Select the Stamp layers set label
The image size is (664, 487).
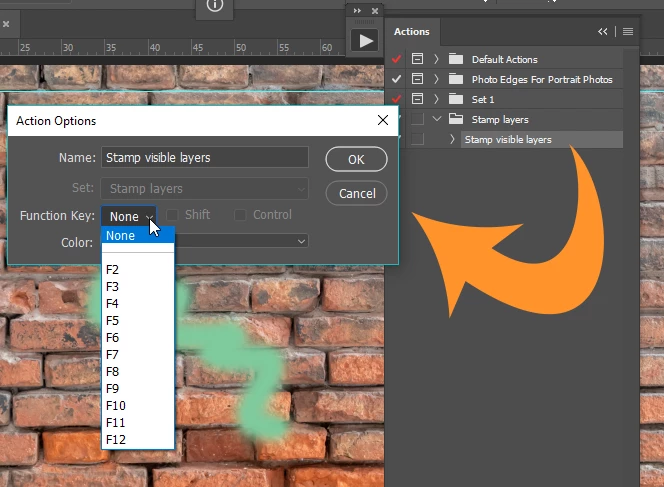(500, 119)
